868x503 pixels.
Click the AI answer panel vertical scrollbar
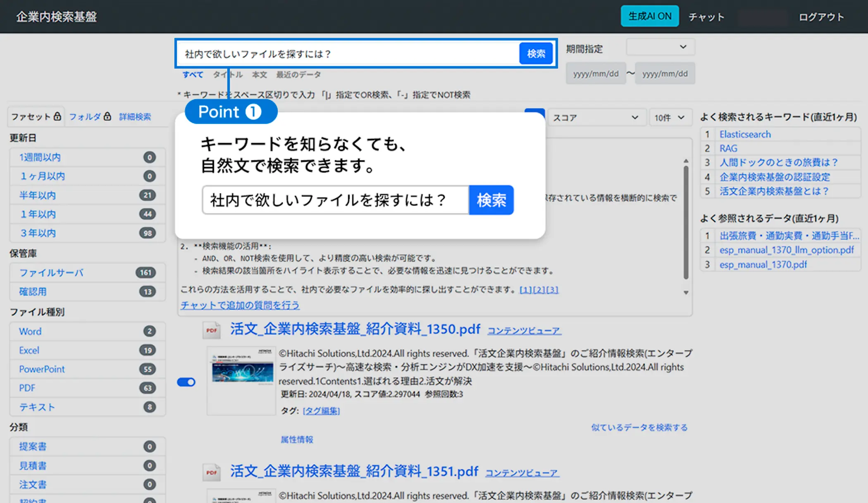coord(686,223)
